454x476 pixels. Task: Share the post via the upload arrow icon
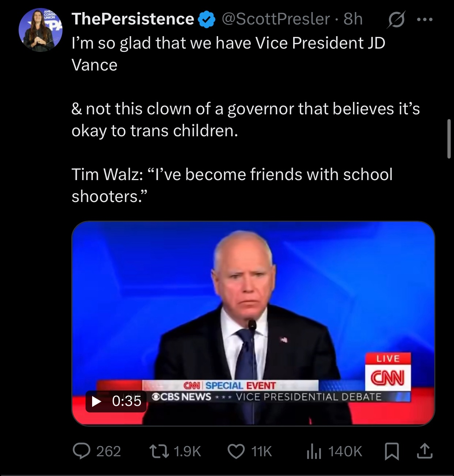coord(424,451)
